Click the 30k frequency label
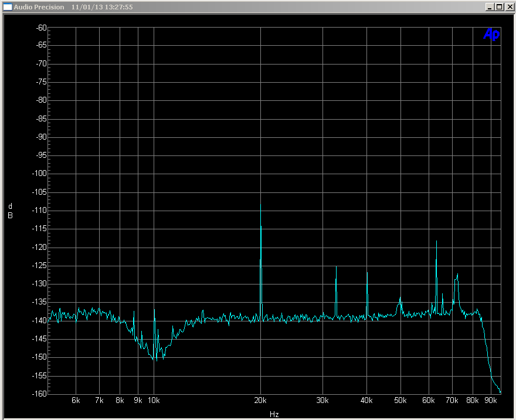 coord(322,401)
